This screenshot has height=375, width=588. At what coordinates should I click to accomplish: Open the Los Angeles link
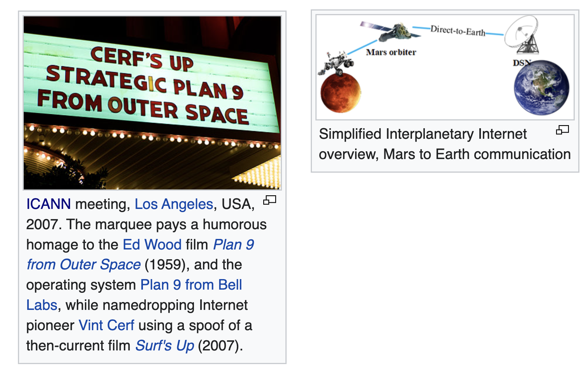pyautogui.click(x=174, y=204)
